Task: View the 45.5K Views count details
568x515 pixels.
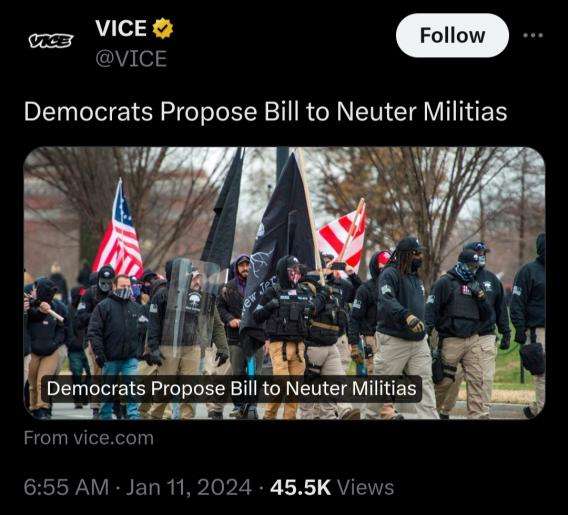Action: pos(331,487)
